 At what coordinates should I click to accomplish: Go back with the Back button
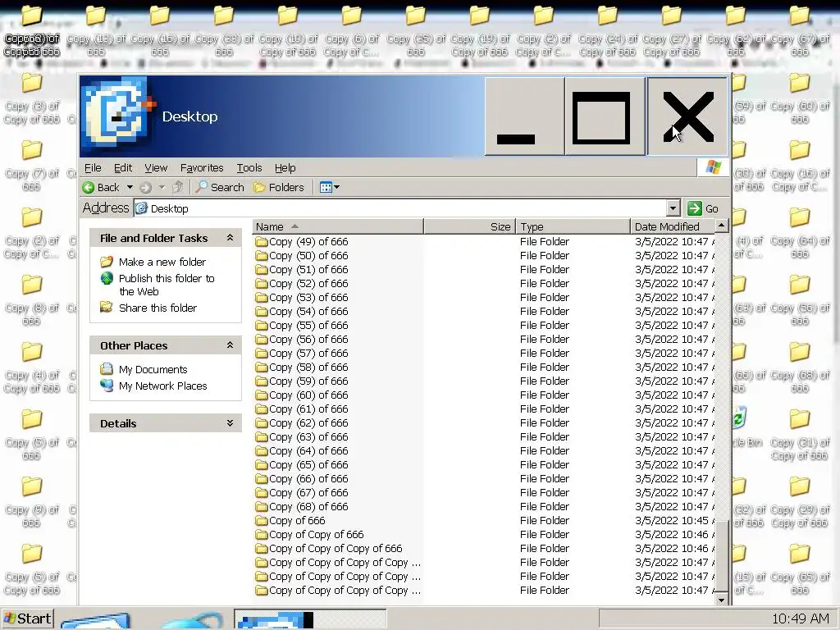click(101, 188)
